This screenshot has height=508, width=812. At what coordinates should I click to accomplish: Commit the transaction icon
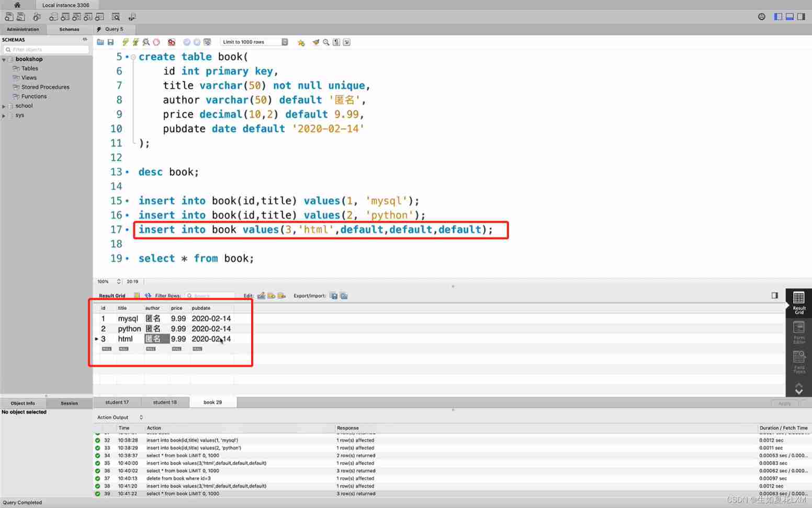[x=187, y=42]
